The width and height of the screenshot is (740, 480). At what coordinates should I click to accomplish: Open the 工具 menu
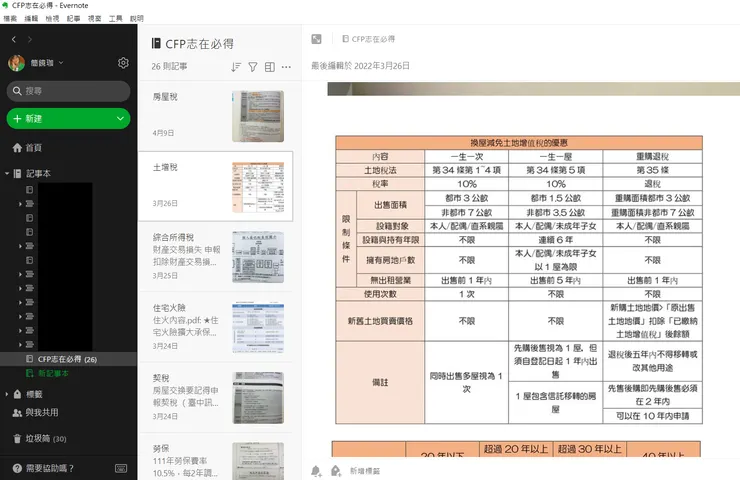(x=116, y=18)
